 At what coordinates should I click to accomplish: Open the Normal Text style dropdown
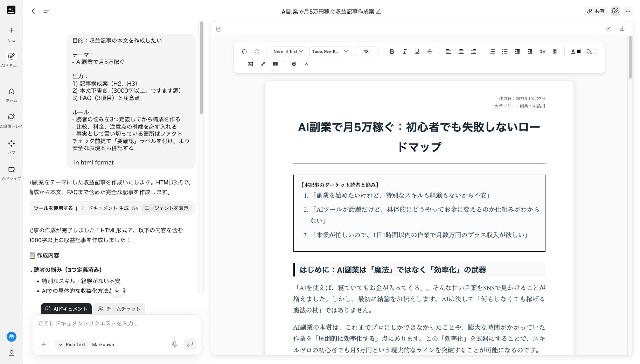(287, 51)
